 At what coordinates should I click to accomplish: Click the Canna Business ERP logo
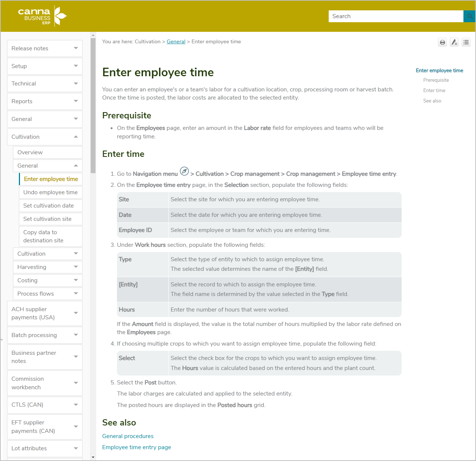tap(42, 16)
